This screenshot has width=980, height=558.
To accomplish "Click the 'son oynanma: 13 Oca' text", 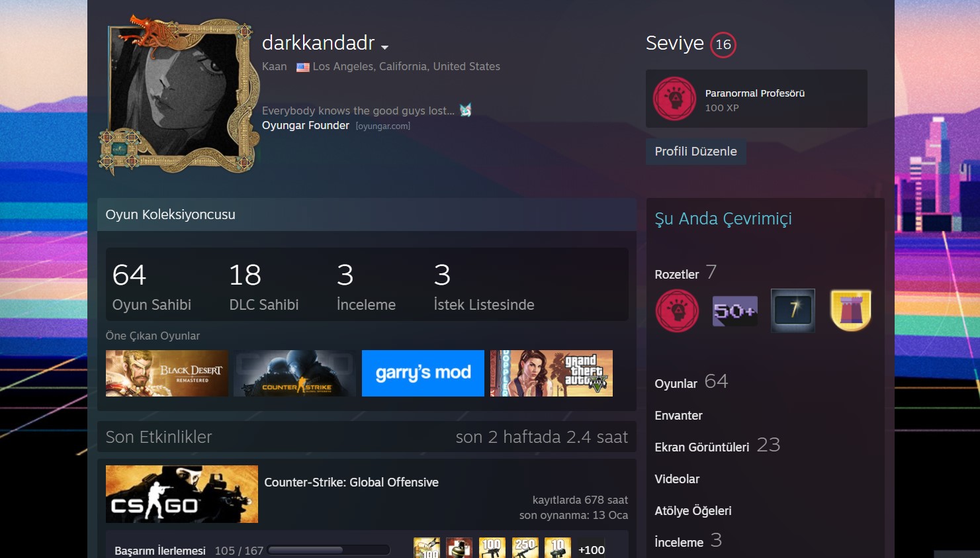I will pos(574,515).
